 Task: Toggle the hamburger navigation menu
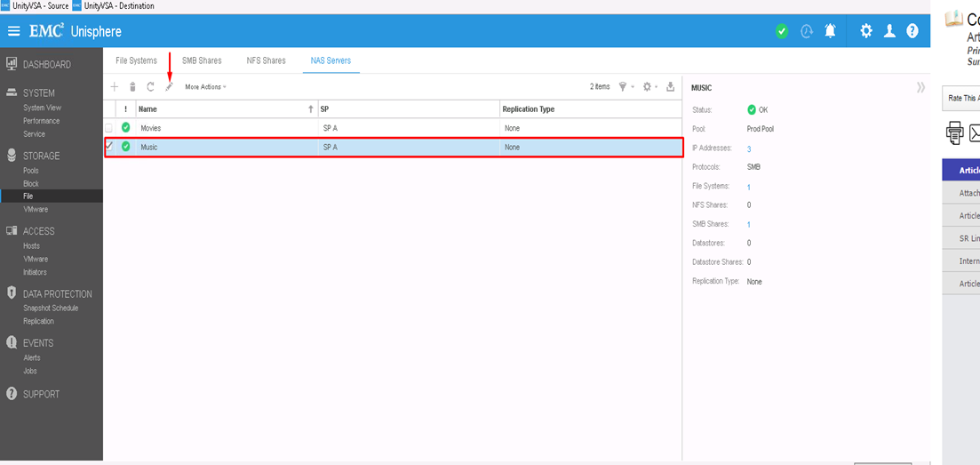tap(13, 31)
